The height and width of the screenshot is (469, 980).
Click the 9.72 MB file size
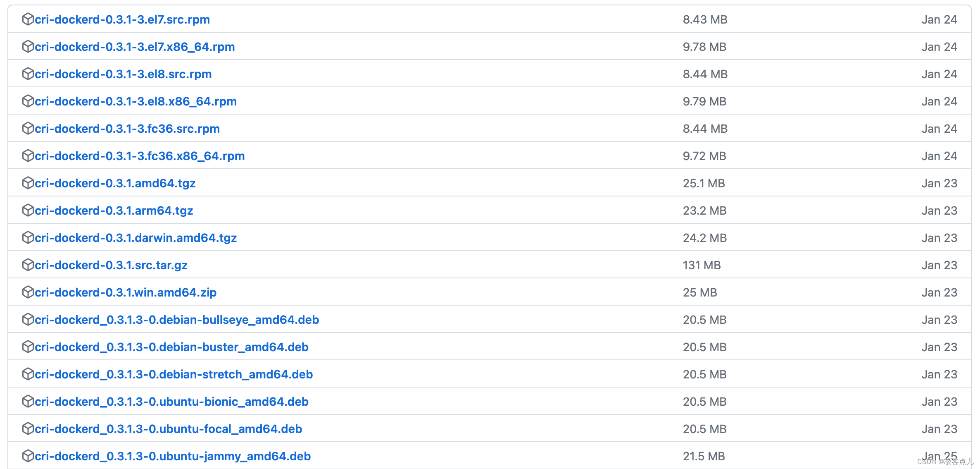coord(704,156)
